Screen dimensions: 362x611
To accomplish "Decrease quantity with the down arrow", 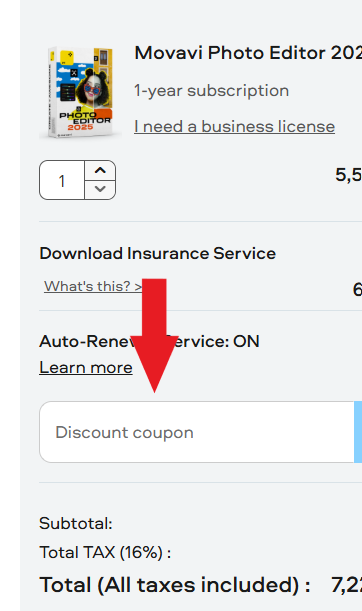I will (100, 189).
